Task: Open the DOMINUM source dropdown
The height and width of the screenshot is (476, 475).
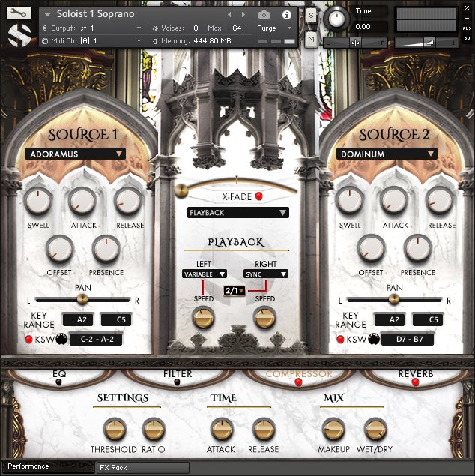Action: (386, 154)
